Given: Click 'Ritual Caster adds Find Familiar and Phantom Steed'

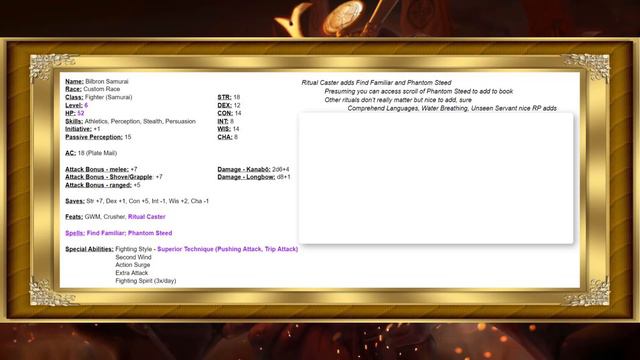Looking at the screenshot, I should [x=376, y=82].
